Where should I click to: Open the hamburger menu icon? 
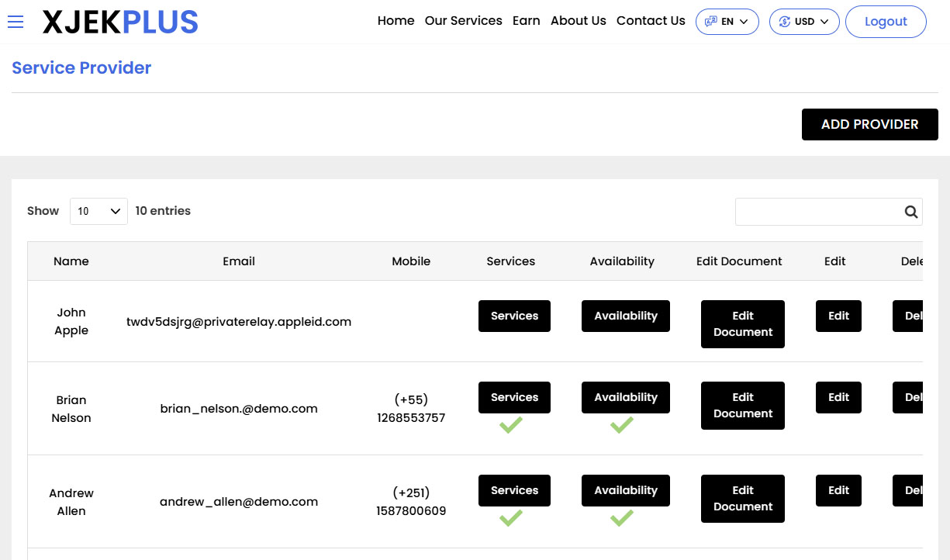(x=16, y=22)
